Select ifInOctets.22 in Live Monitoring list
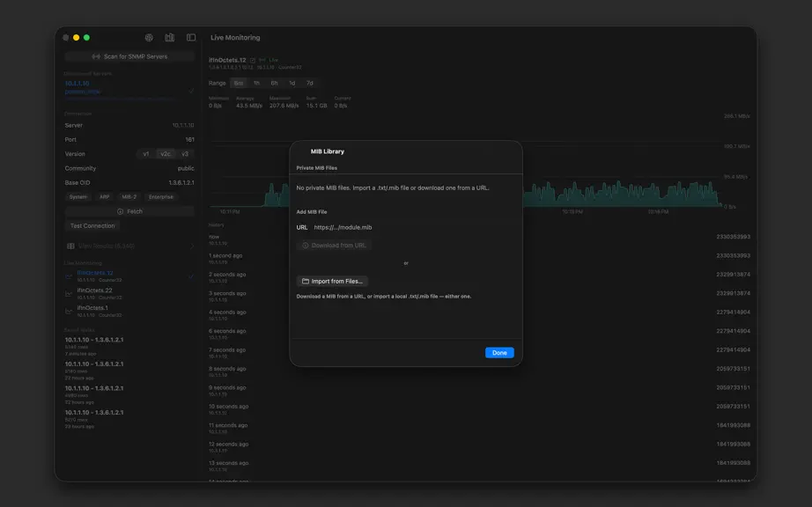Screen dimensions: 812x507 point(129,293)
